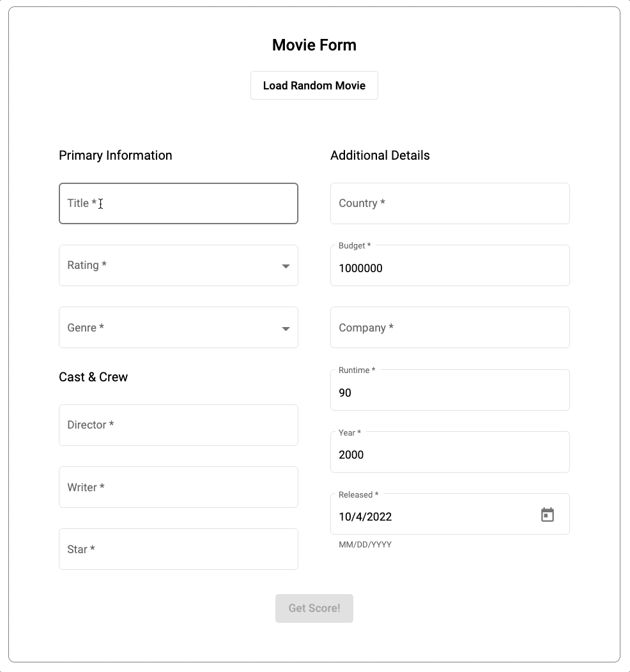The width and height of the screenshot is (630, 672).
Task: Focus the Country text field
Action: (449, 204)
